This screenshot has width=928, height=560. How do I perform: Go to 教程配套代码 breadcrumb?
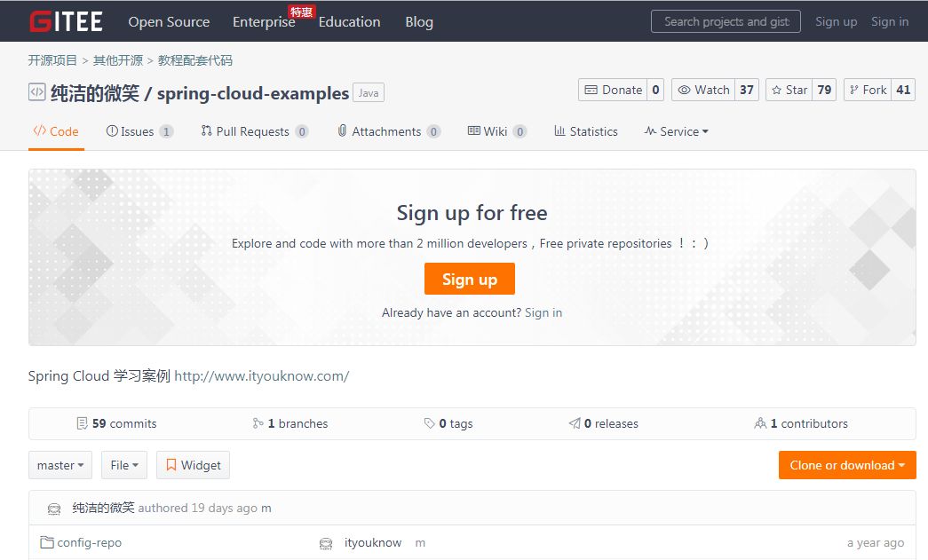[195, 60]
